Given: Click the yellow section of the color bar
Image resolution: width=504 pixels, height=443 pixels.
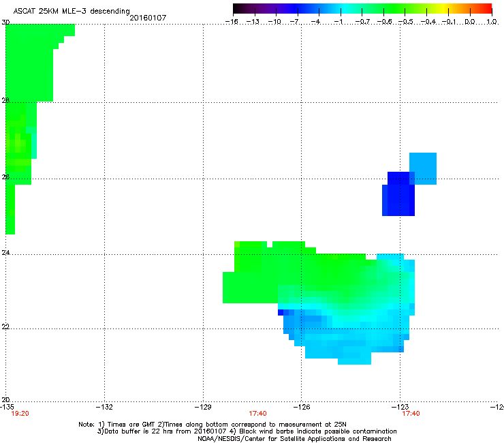Looking at the screenshot, I should tap(443, 8).
